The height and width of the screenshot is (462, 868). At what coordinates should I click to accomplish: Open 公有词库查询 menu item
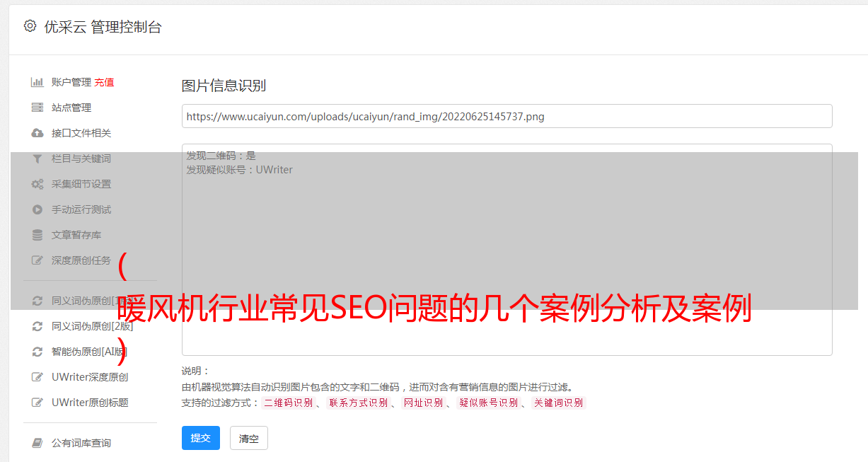tap(81, 443)
